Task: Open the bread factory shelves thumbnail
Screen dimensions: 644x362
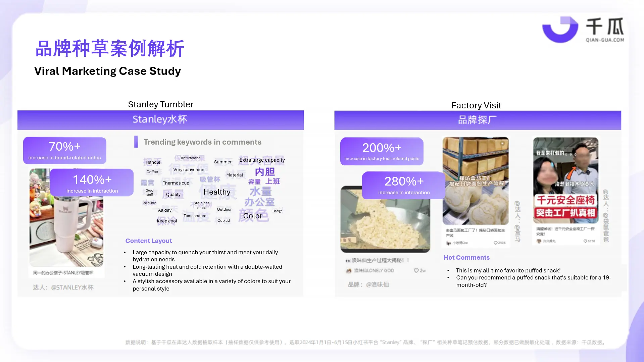Action: (x=476, y=180)
